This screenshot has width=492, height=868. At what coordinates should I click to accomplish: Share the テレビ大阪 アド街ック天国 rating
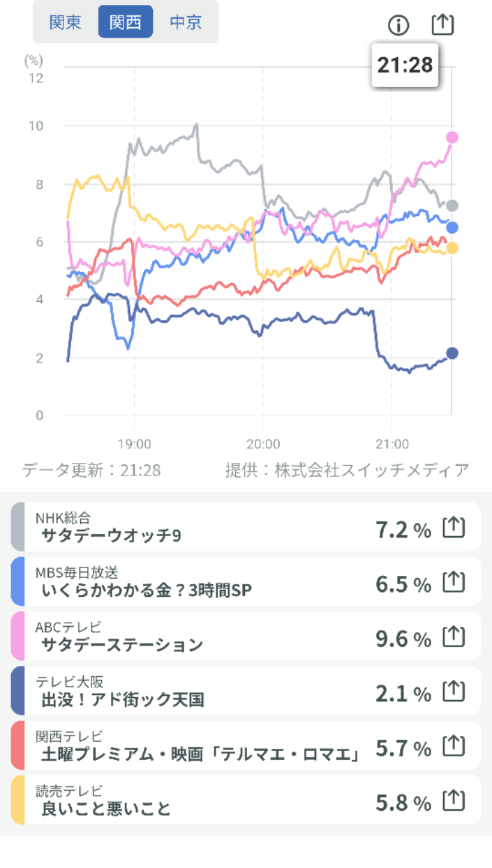click(454, 691)
